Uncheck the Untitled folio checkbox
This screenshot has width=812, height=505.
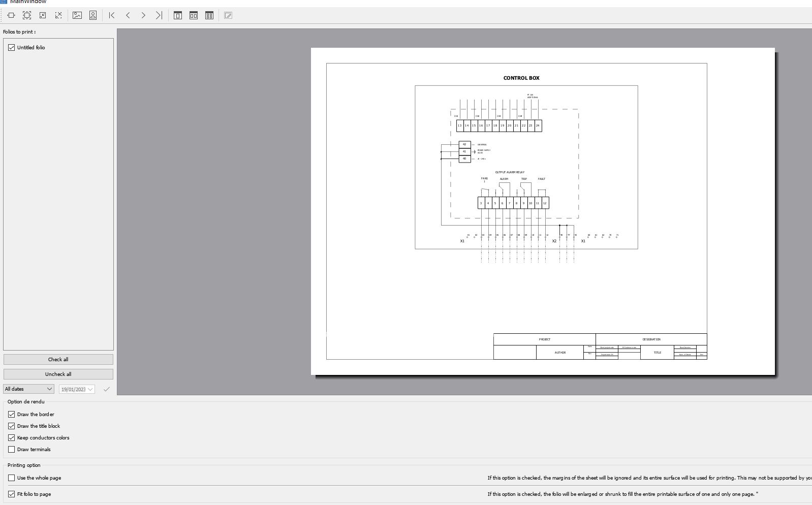pyautogui.click(x=12, y=48)
